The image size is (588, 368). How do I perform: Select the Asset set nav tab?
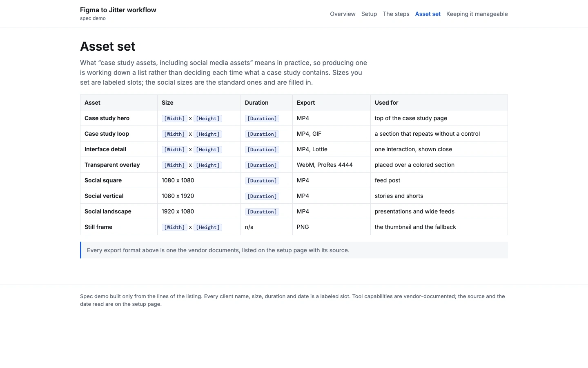pos(428,14)
